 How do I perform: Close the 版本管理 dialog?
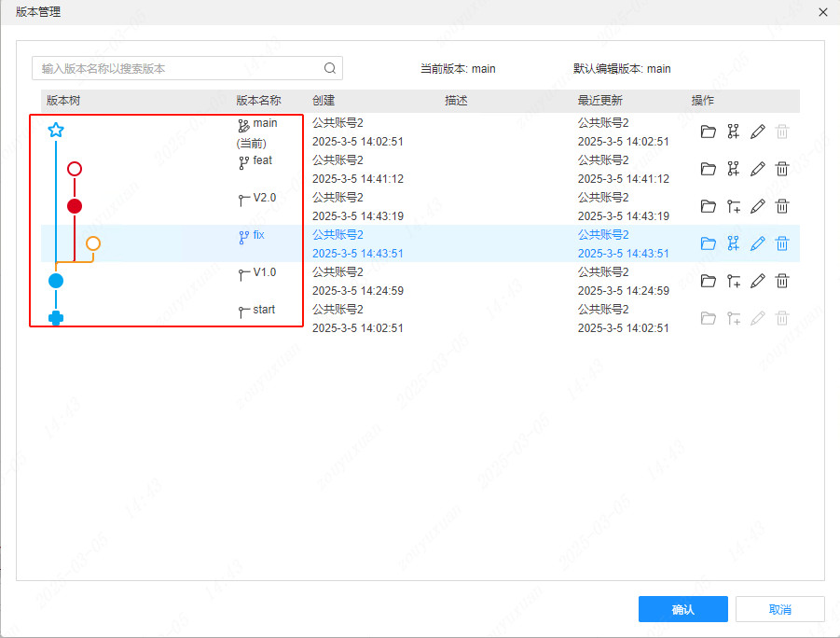click(x=823, y=12)
